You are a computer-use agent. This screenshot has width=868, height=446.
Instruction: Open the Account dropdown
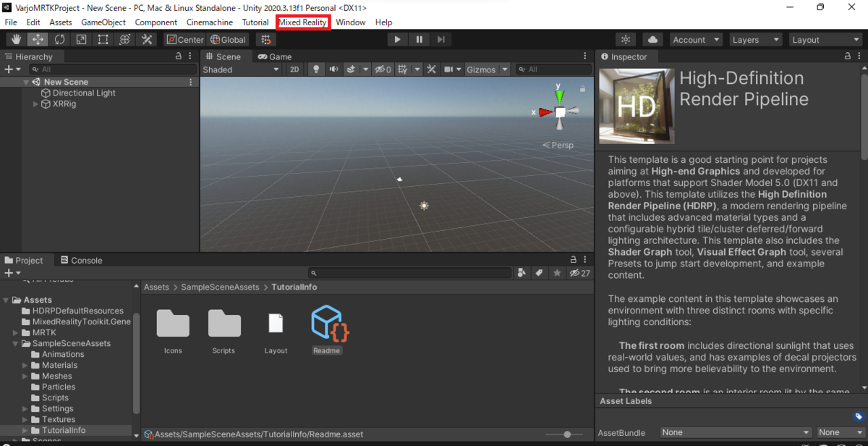pyautogui.click(x=696, y=40)
